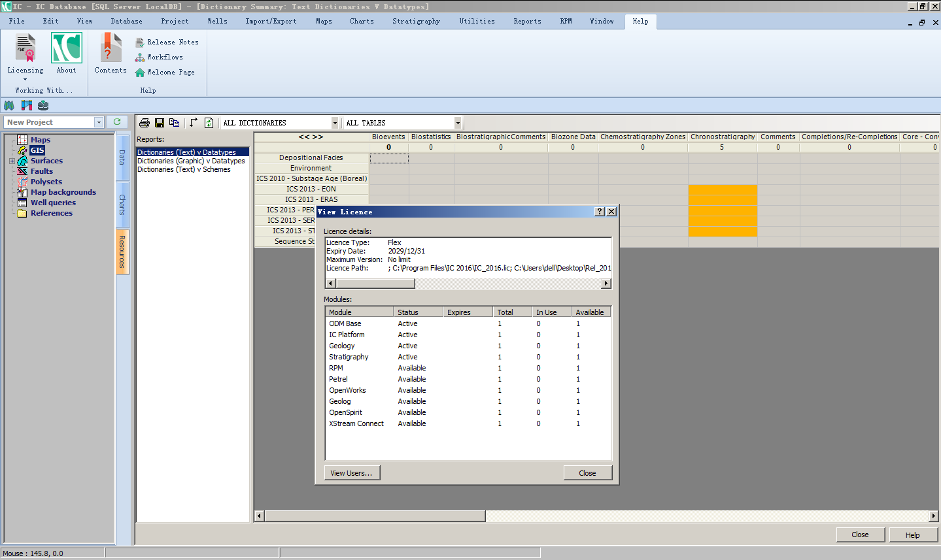Select report Dictionaries (Graphic) v Datatypes
This screenshot has height=560, width=941.
coord(191,161)
